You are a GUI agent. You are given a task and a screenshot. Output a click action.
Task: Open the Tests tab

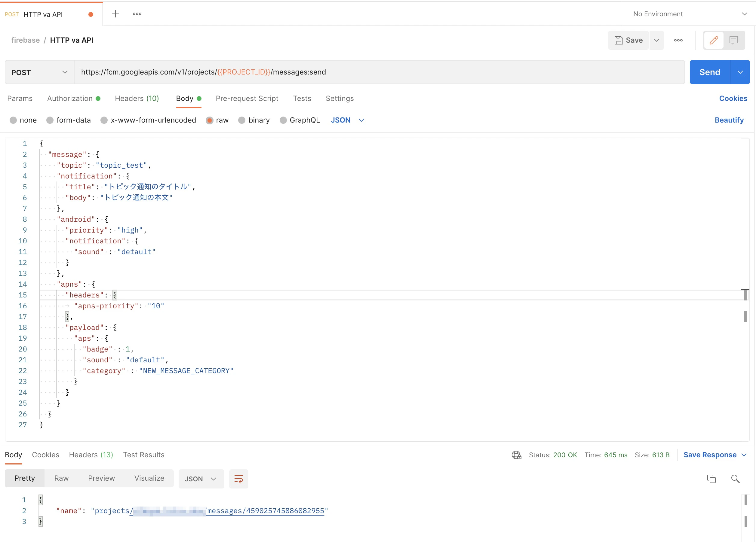pyautogui.click(x=302, y=98)
